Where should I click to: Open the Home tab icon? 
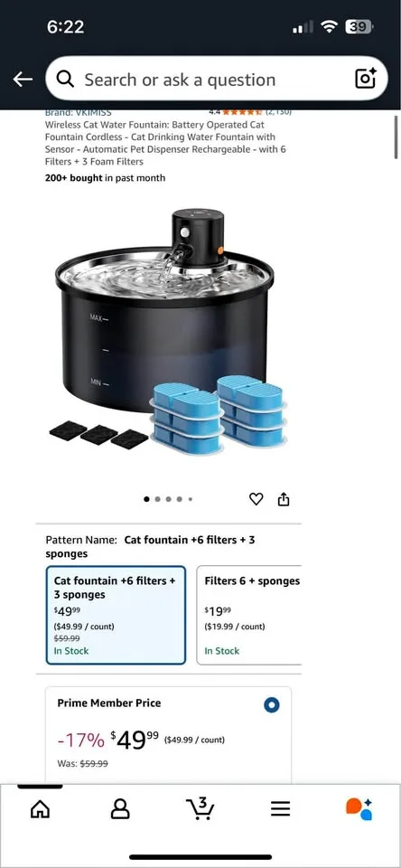pos(40,809)
